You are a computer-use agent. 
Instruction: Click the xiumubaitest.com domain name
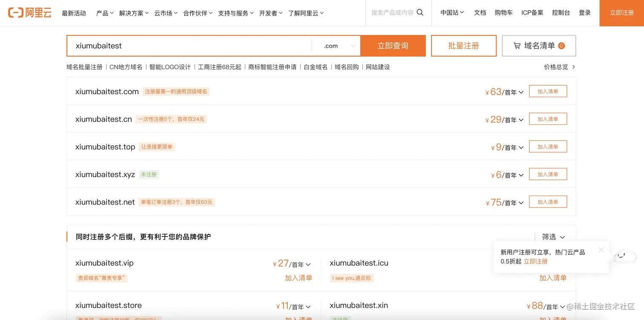click(x=107, y=91)
